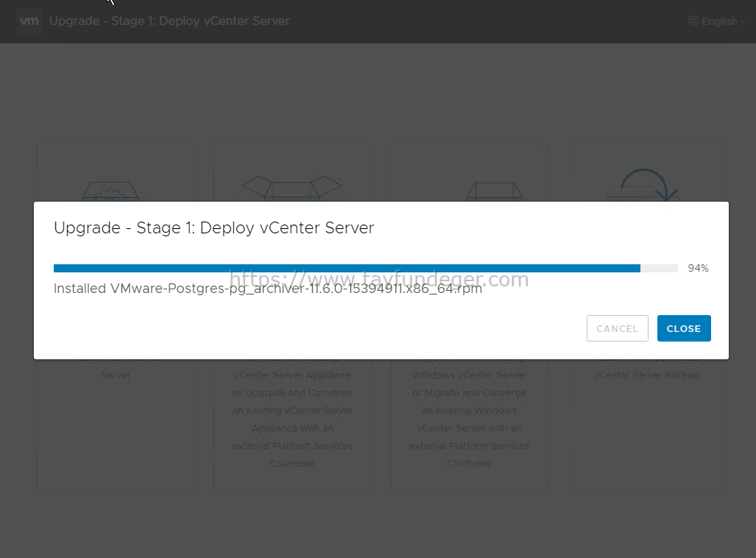
Task: Click the "Installed VMware-Postgres-pg_archiver" status message
Action: pos(268,289)
